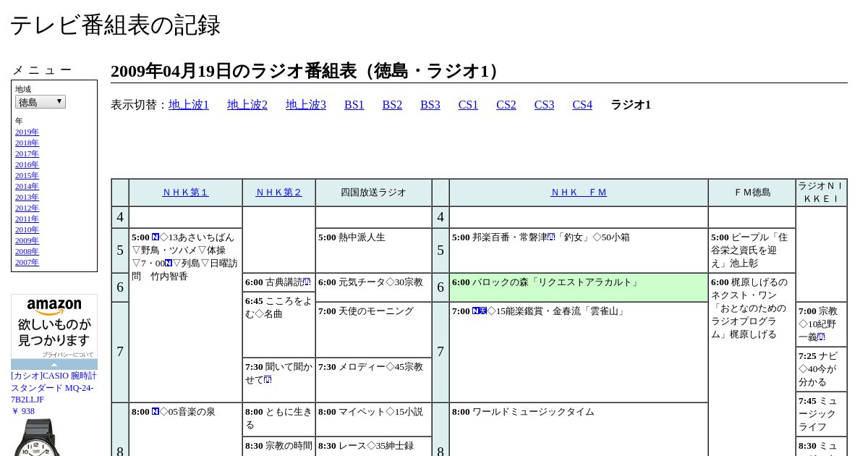Jump to the 2010年 listings
The height and width of the screenshot is (456, 868).
pyautogui.click(x=27, y=229)
